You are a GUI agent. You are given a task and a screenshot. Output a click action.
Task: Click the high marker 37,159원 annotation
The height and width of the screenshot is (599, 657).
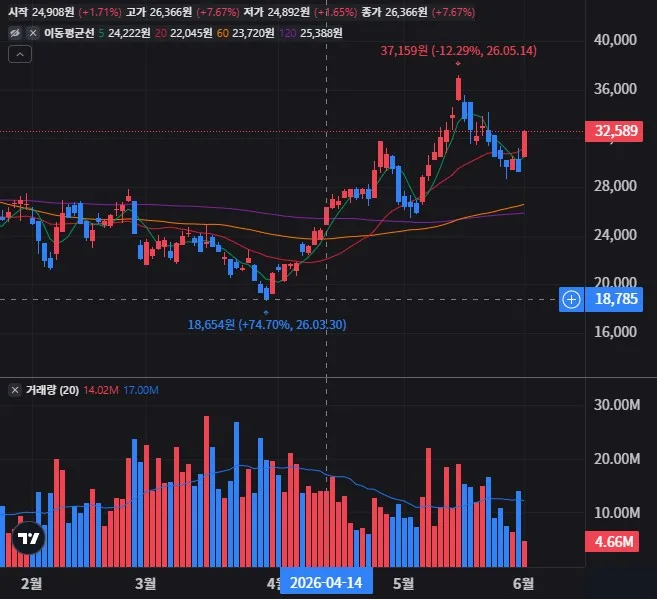[x=458, y=51]
